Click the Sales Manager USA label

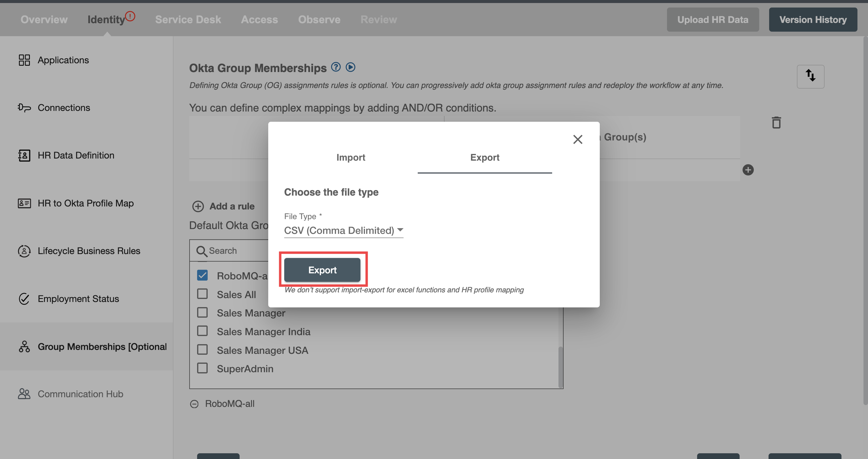click(263, 350)
